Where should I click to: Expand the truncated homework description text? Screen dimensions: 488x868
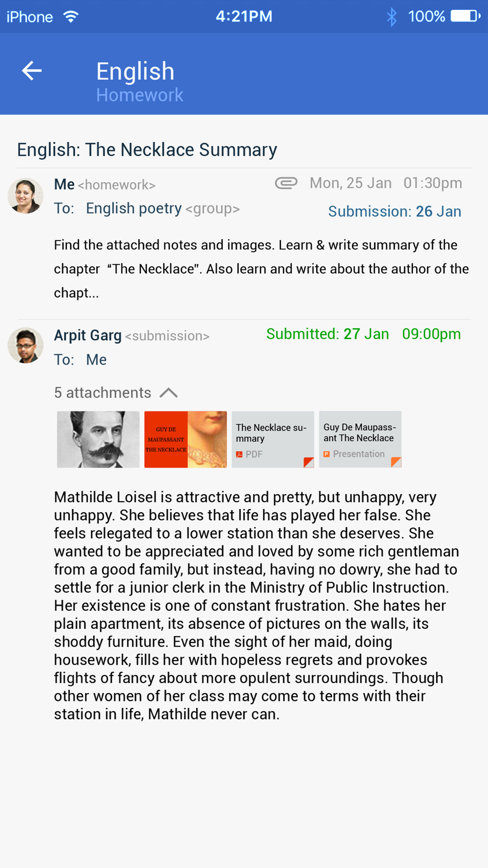point(77,293)
